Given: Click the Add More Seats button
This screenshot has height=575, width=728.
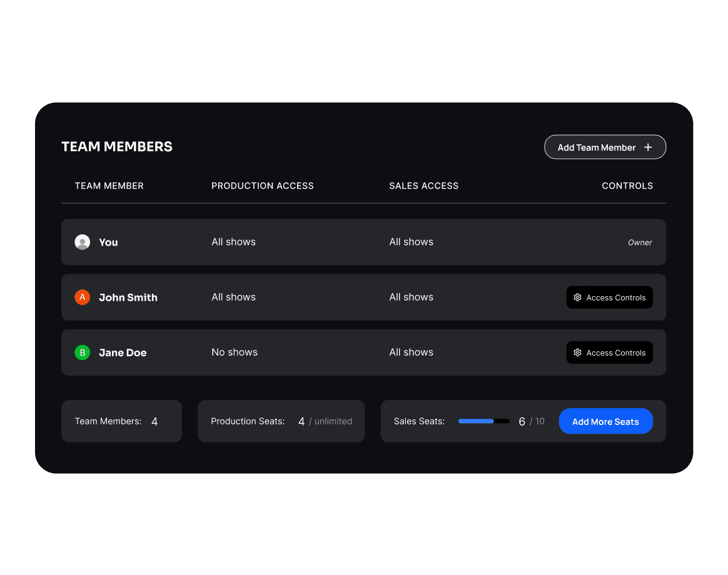Looking at the screenshot, I should [x=605, y=421].
